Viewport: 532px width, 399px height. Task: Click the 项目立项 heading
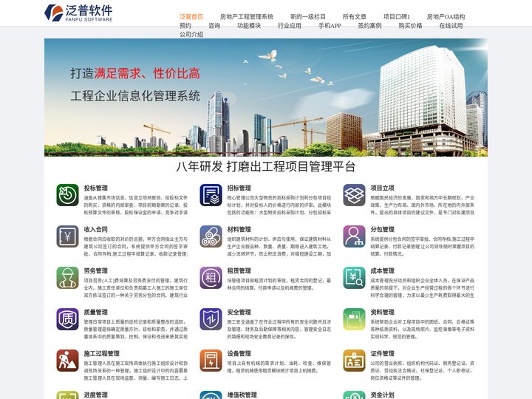383,188
